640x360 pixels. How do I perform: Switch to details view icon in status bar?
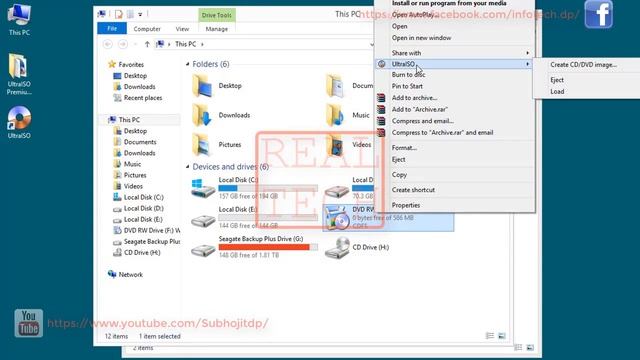490,336
